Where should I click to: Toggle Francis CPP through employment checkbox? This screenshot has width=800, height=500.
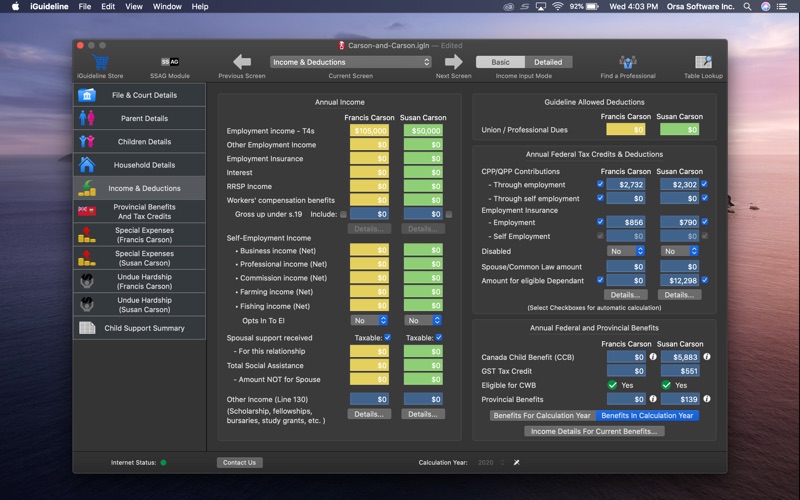pyautogui.click(x=600, y=184)
